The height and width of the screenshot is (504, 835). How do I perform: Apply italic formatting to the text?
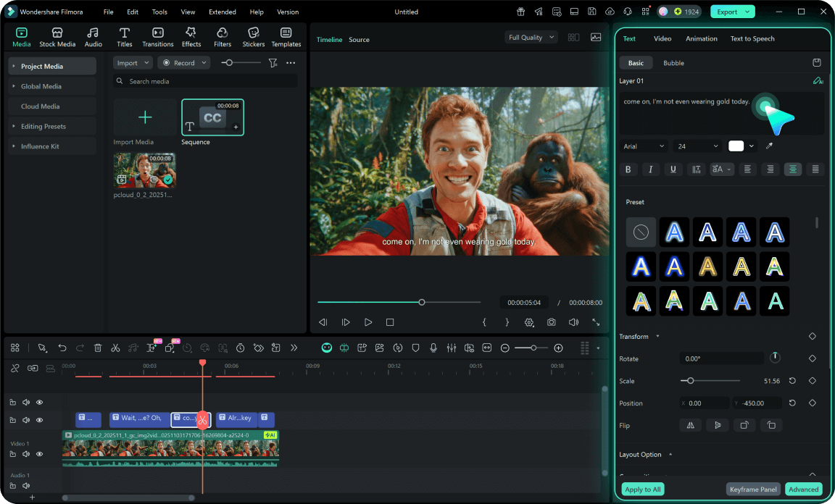point(650,169)
